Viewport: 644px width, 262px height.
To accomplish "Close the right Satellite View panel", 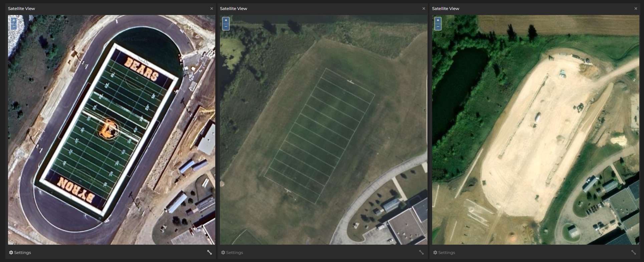I will coord(636,9).
